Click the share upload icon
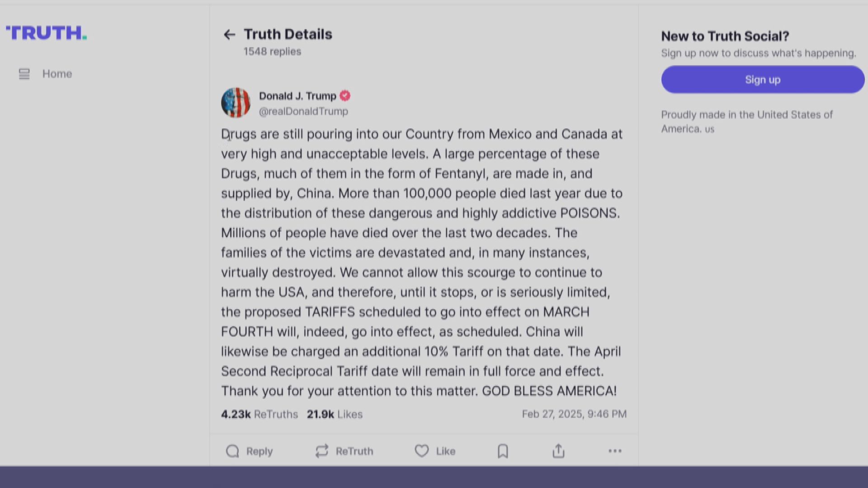Viewport: 868px width, 488px height. click(x=558, y=451)
